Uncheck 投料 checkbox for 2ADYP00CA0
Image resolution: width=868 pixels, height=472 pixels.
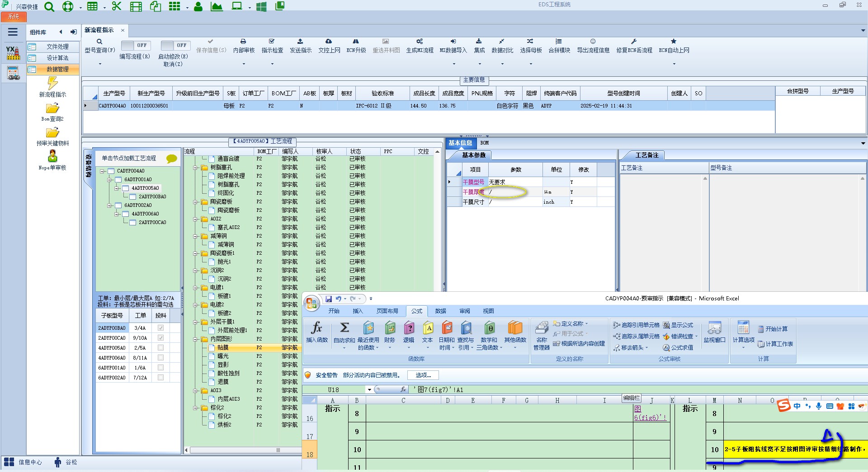(160, 338)
